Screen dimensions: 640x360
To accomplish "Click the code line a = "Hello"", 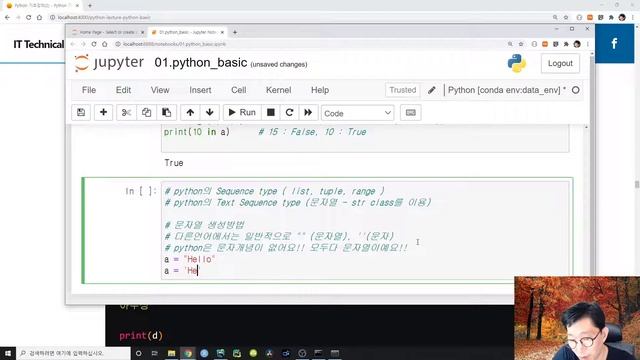I will click(x=190, y=259).
